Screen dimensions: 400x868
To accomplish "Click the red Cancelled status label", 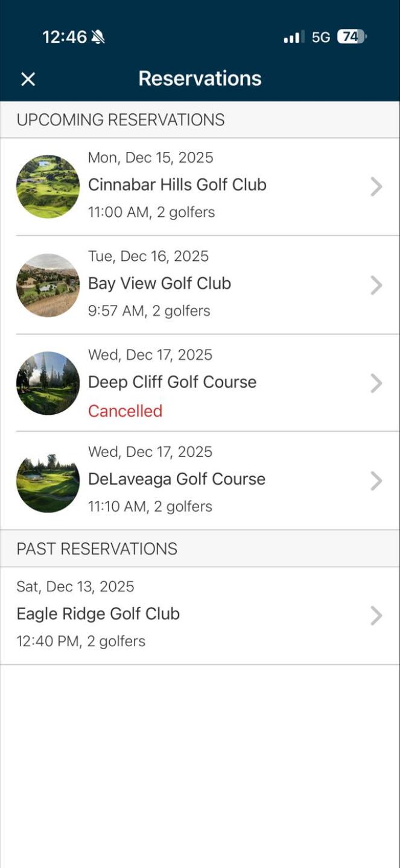I will [125, 411].
